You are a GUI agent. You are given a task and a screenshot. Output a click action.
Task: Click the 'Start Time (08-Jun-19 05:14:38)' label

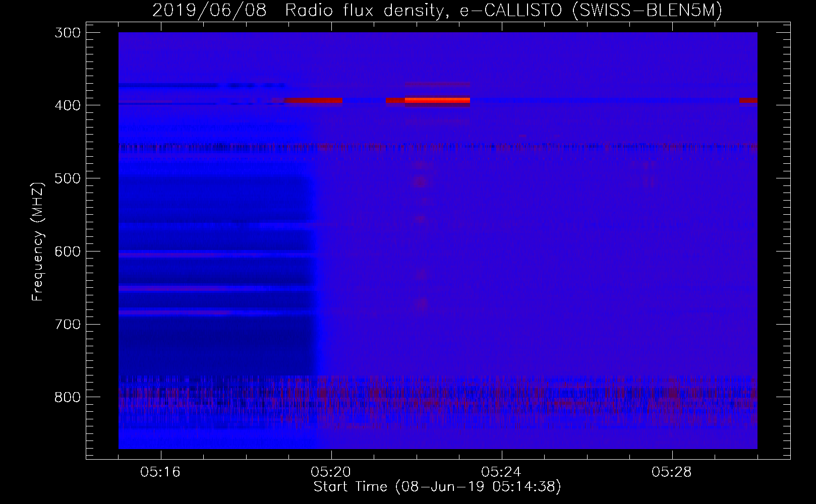pyautogui.click(x=437, y=487)
